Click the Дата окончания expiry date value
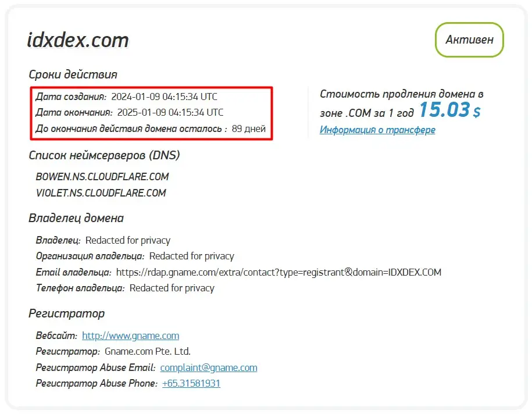Screen dimensions: 532x414 (x=170, y=112)
